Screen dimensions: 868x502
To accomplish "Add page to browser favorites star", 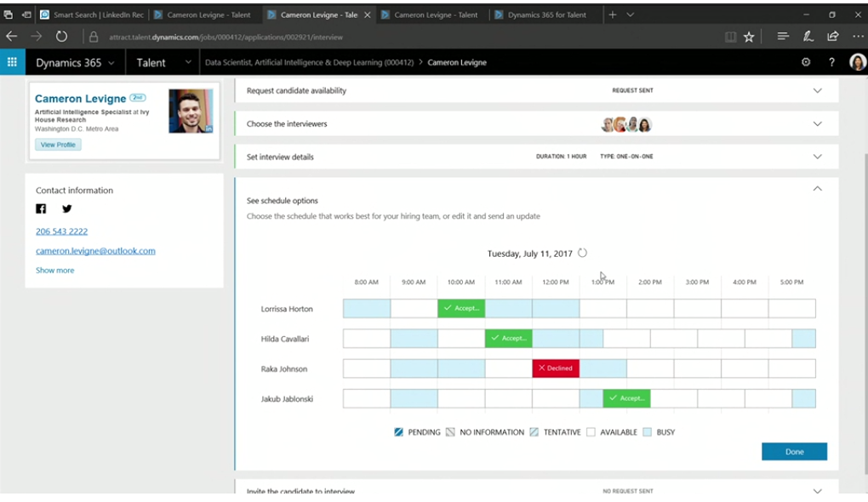I will 749,37.
